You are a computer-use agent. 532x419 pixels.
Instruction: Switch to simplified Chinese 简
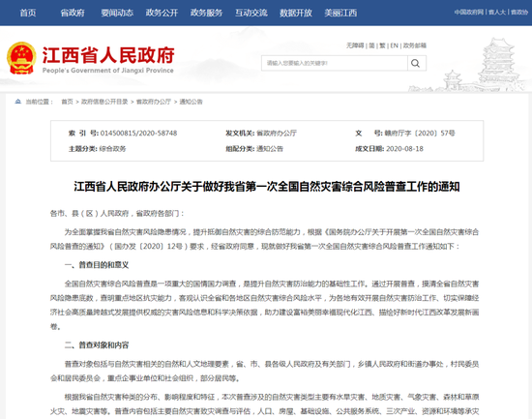[x=371, y=45]
